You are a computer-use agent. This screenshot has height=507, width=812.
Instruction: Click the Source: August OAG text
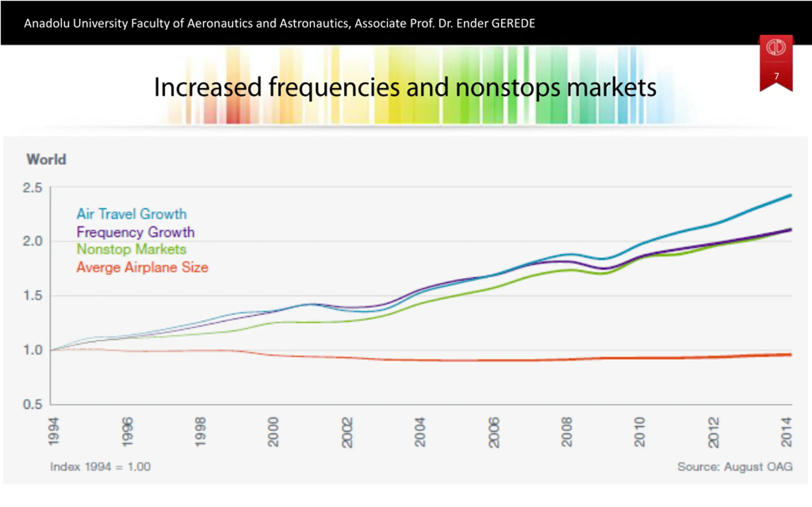(735, 467)
